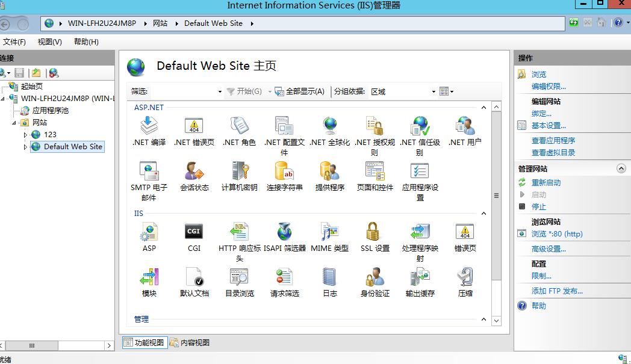Click the 查看应用程序 link
631x364 pixels.
tap(553, 140)
